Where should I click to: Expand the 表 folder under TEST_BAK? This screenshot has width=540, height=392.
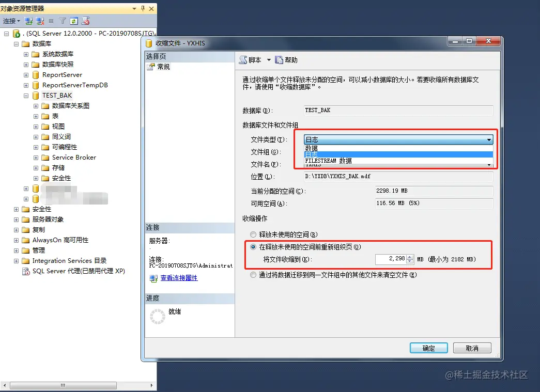point(36,116)
